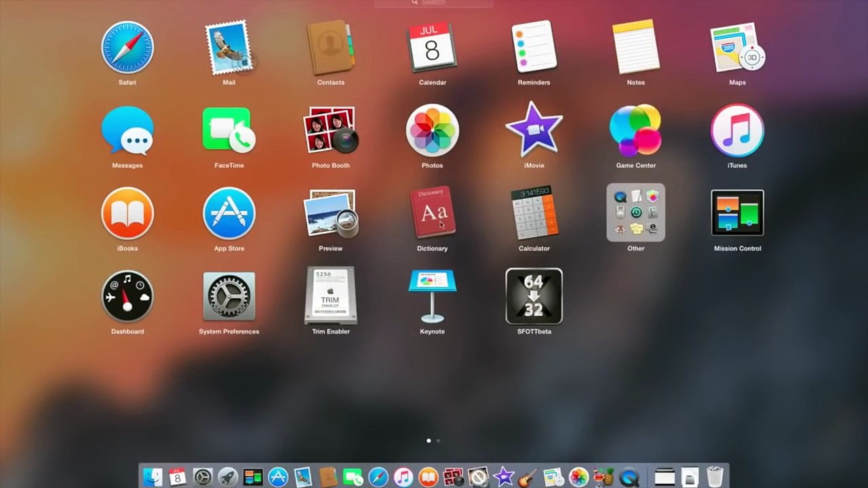
Task: Go to the second Launchpad page dot
Action: pos(438,441)
